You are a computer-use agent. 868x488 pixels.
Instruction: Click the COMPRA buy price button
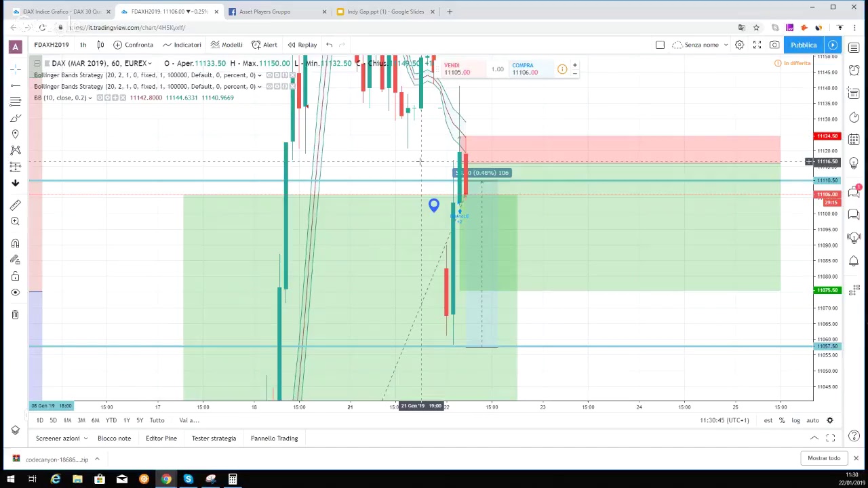click(531, 69)
